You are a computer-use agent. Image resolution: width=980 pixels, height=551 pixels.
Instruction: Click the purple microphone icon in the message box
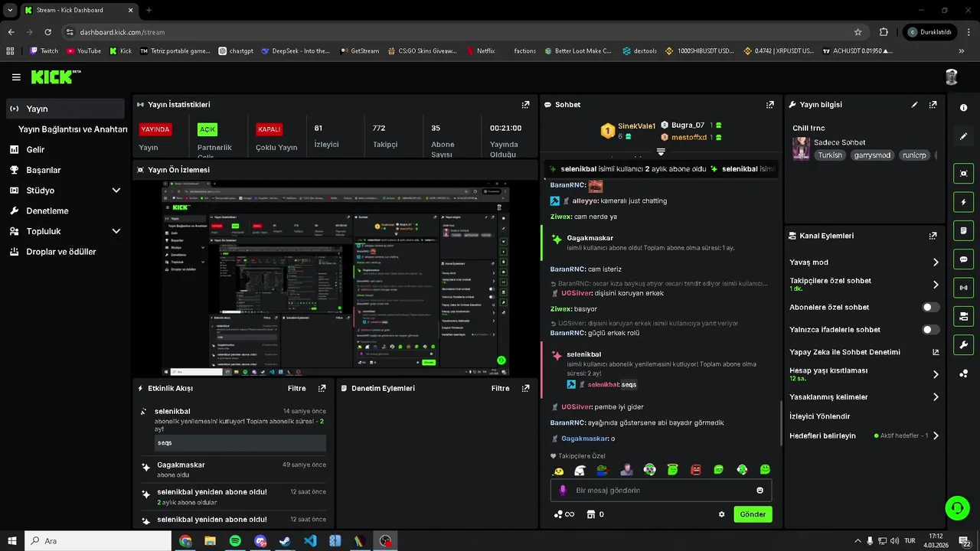562,491
